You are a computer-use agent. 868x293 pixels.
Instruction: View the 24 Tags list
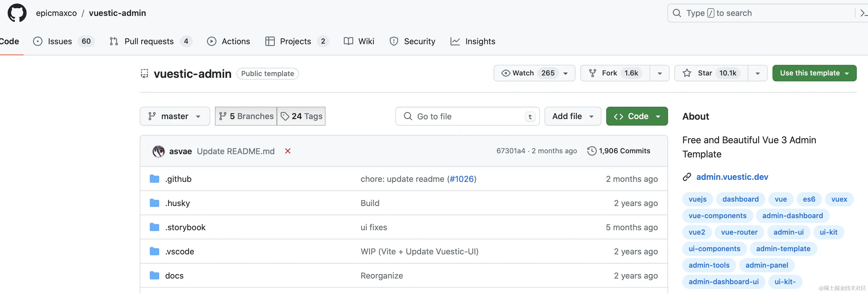click(x=301, y=116)
